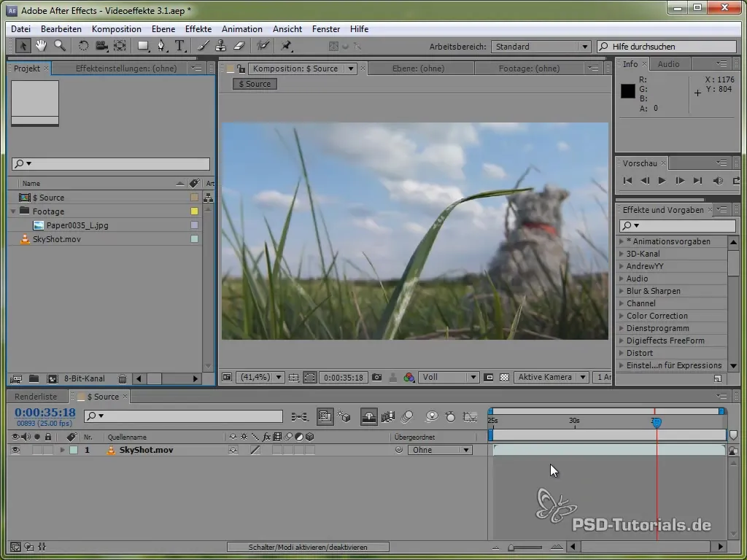Screen dimensions: 747x560
Task: Click the auto-keyframe stopwatch icon in timeline
Action: pyautogui.click(x=450, y=417)
